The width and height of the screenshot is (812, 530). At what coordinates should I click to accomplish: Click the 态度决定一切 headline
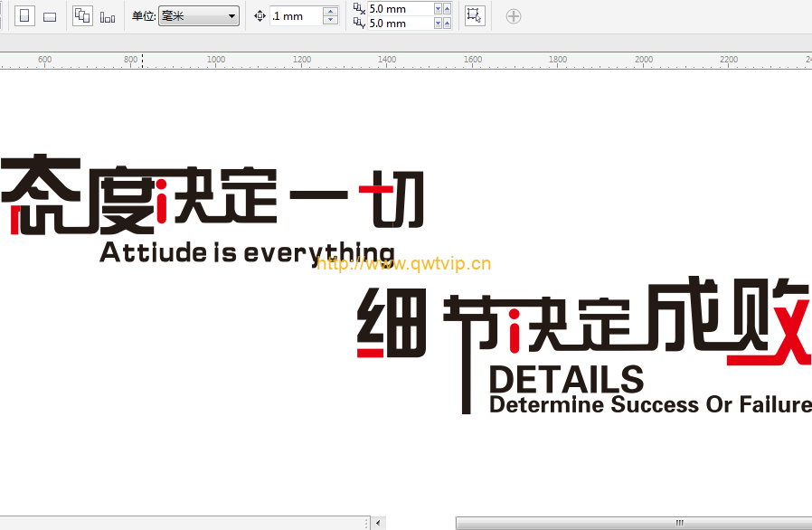212,194
